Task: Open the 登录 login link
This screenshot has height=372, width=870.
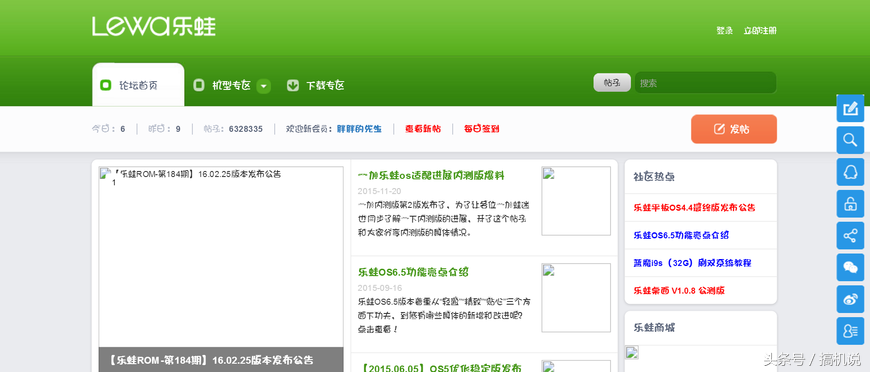Action: point(724,31)
